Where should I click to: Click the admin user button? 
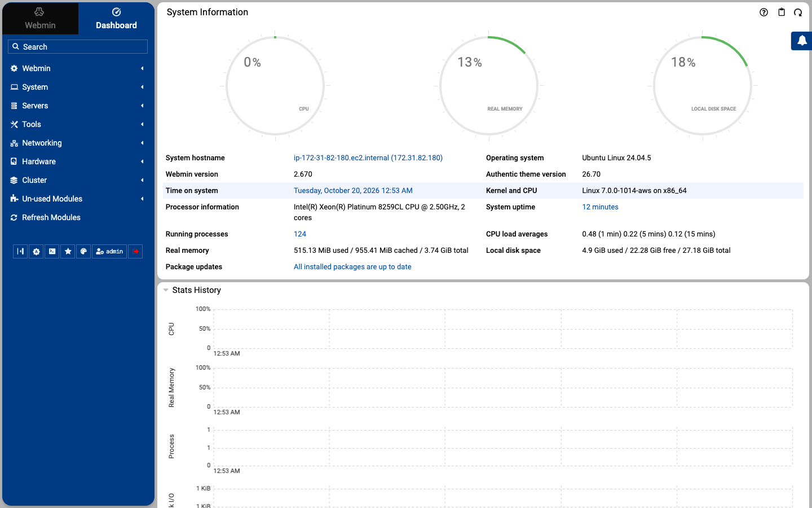tap(109, 252)
